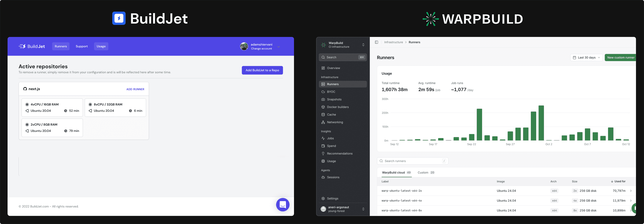Image resolution: width=644 pixels, height=224 pixels.
Task: Expand warp-ubuntu-latest-x64-4x row chevron
Action: (x=631, y=201)
